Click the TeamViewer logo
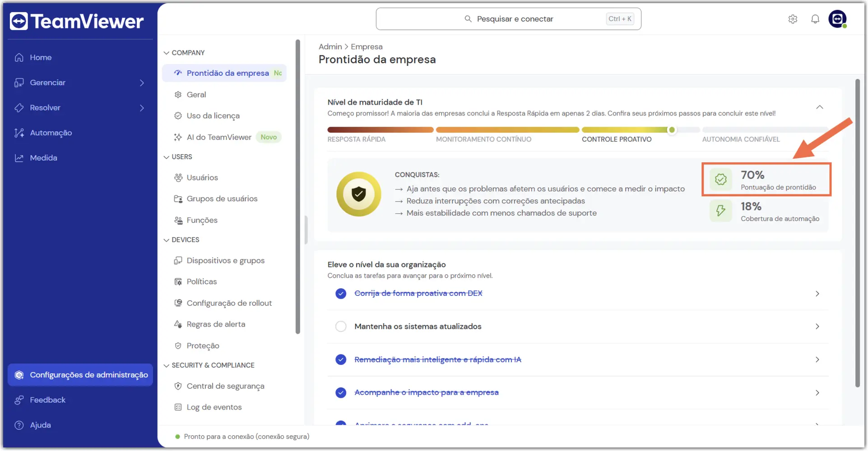 pyautogui.click(x=77, y=21)
